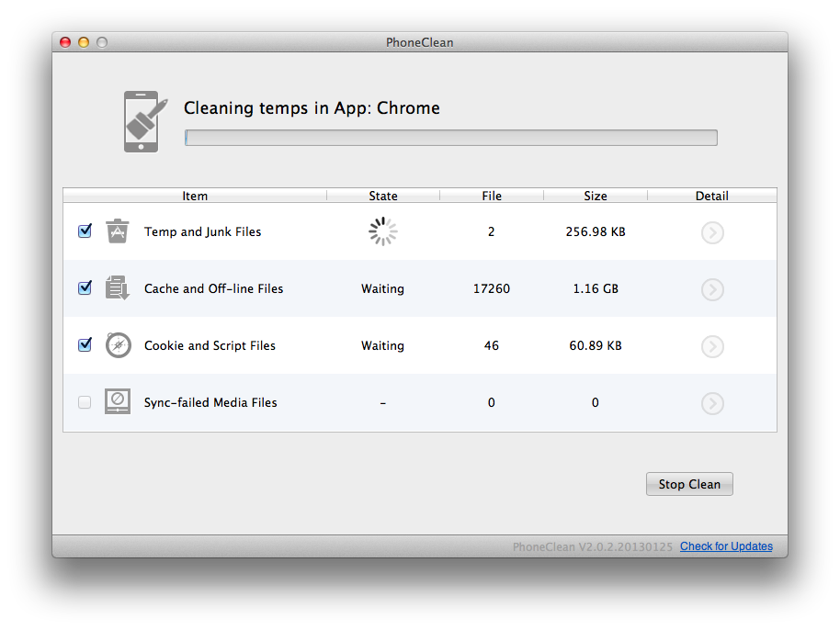Click the 46 file count value

pos(492,345)
